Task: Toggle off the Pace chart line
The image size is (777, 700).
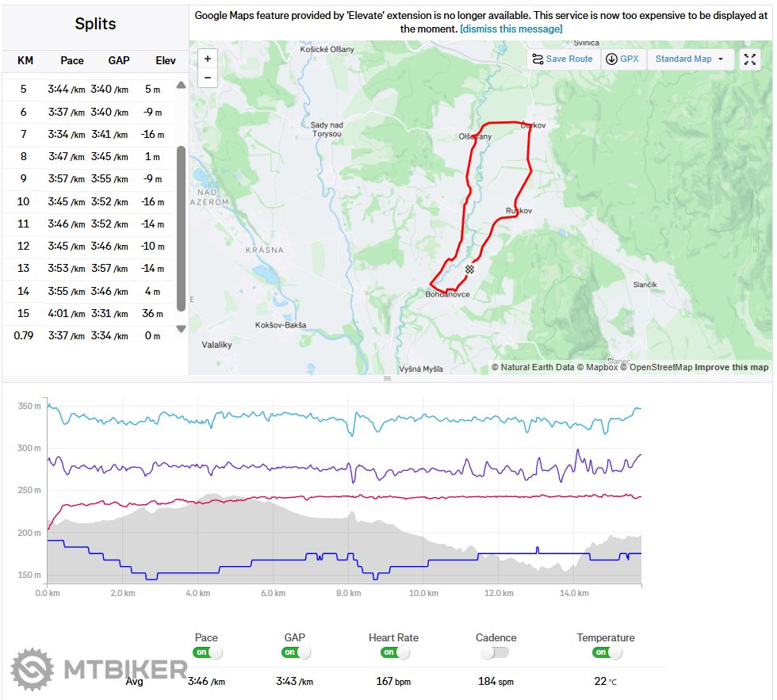Action: coord(206,652)
